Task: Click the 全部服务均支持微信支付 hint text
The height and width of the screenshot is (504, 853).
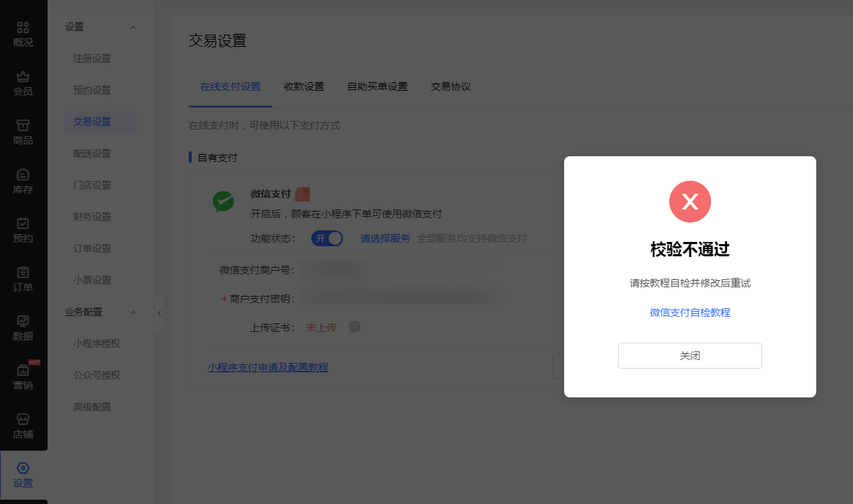Action: 472,238
